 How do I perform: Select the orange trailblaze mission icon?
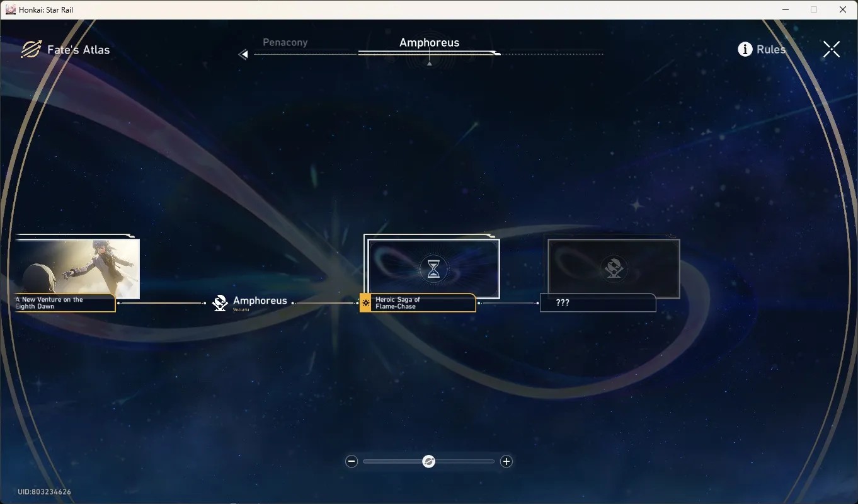(x=365, y=303)
